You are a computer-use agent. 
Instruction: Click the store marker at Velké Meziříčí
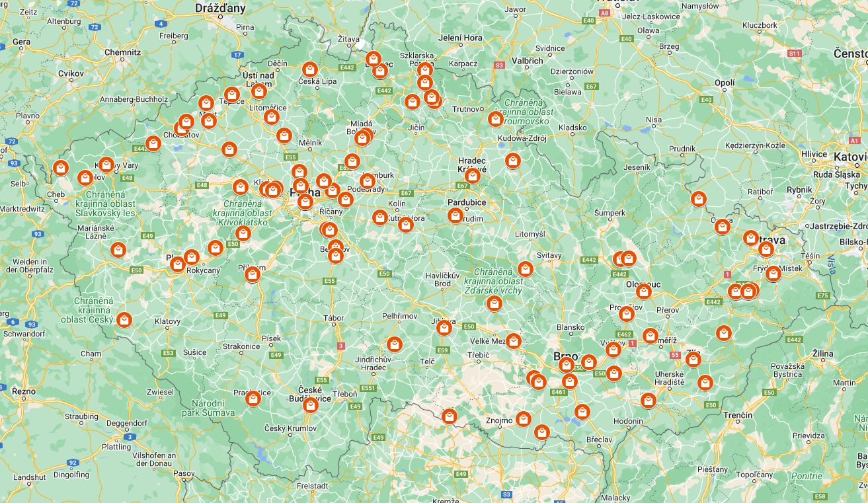[514, 340]
